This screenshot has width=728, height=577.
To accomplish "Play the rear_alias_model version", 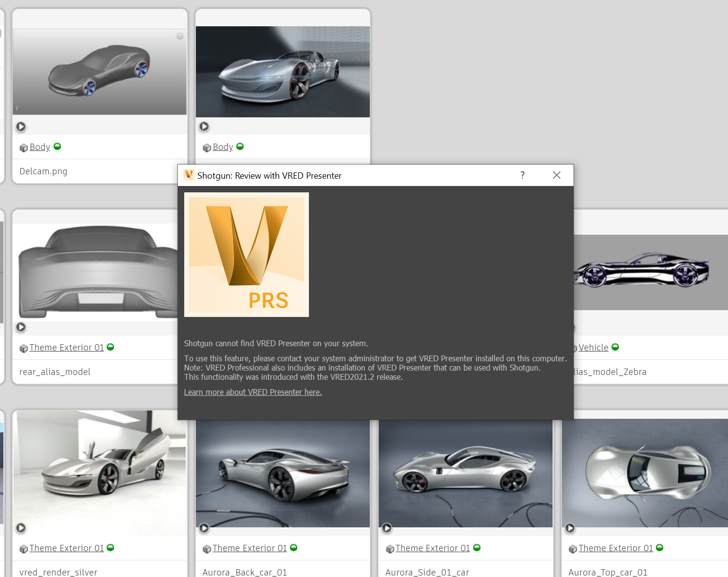I will click(x=21, y=327).
